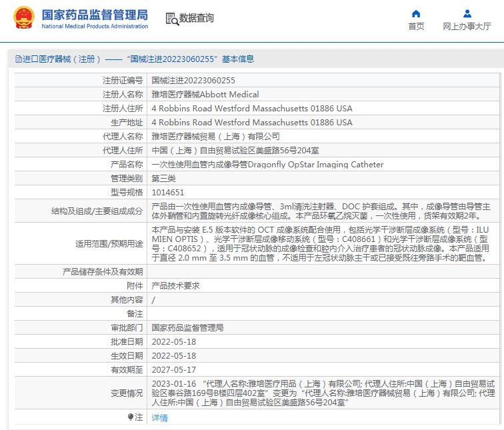This screenshot has height=430, width=504.
Task: Click the bulb icon beside 注
Action: point(131,417)
